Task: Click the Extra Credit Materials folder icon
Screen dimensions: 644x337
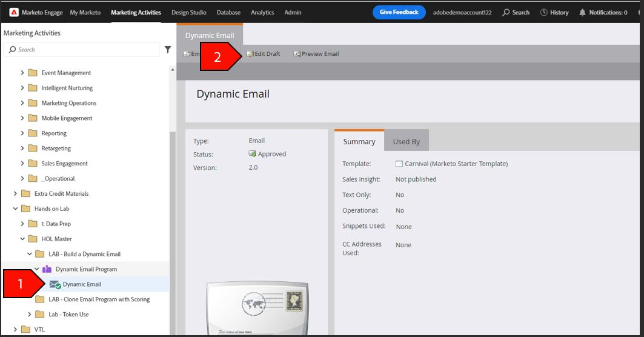Action: coord(26,193)
